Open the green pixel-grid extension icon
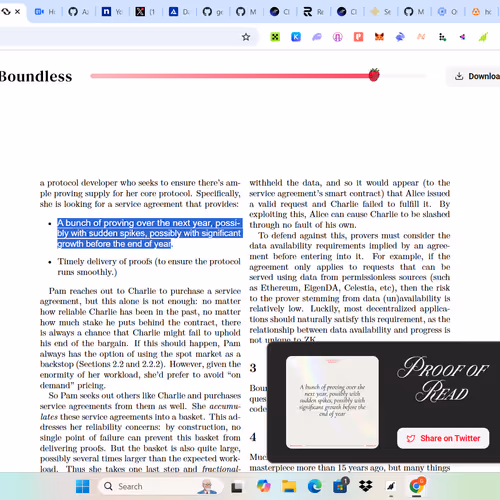Image resolution: width=500 pixels, height=500 pixels. [275, 37]
